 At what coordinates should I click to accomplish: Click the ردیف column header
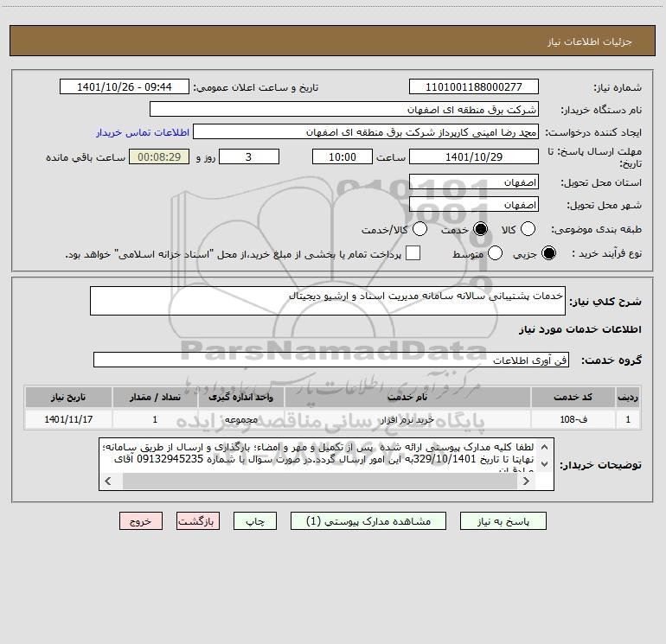tap(627, 397)
